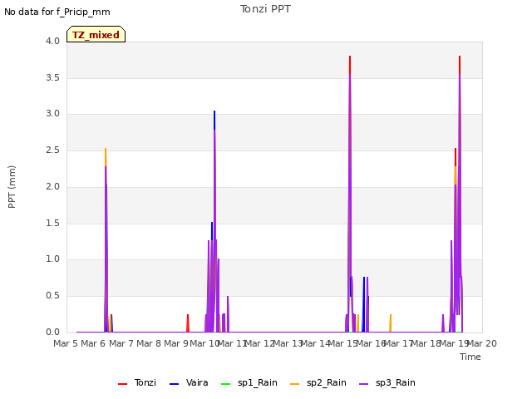Toggle the sp1_Rain legend entry
Viewport: 532px width, 399px height.
249,383
